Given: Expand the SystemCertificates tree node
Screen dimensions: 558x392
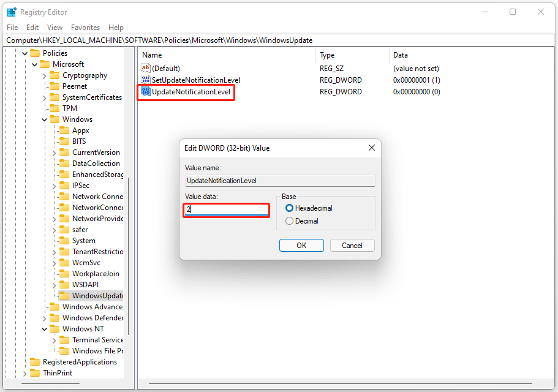Looking at the screenshot, I should pyautogui.click(x=45, y=98).
